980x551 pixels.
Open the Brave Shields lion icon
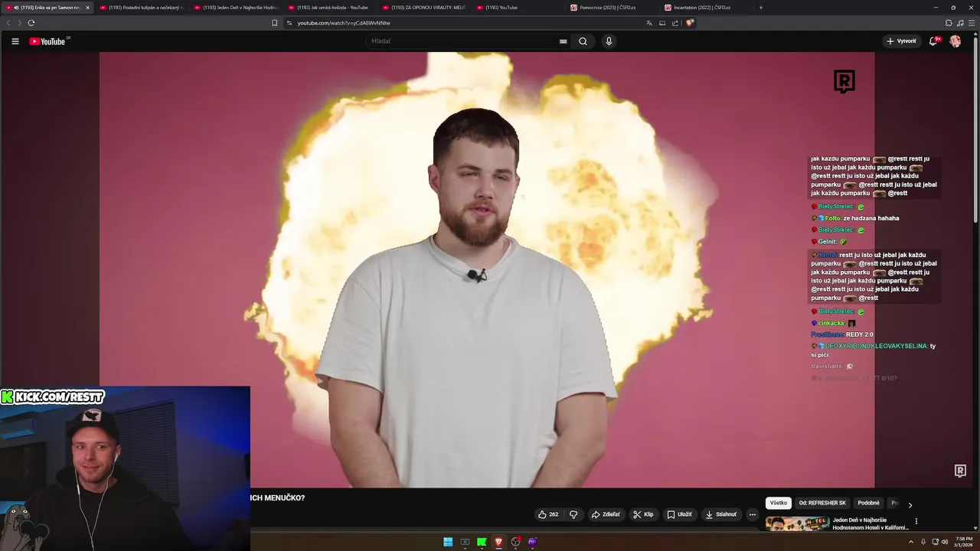[x=690, y=23]
